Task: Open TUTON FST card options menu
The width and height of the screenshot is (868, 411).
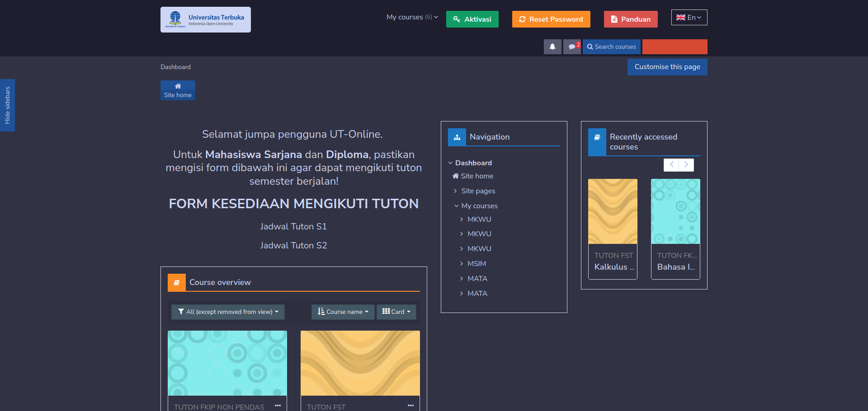Action: tap(410, 406)
